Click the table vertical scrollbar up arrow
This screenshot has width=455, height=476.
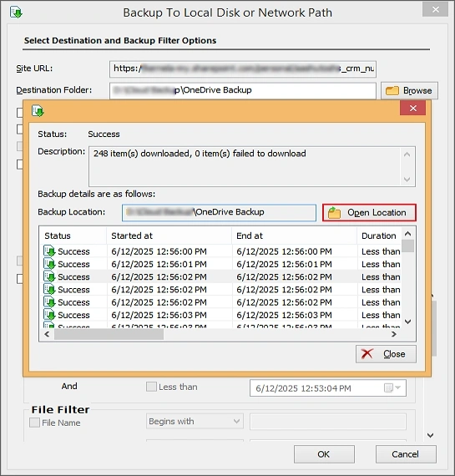408,234
